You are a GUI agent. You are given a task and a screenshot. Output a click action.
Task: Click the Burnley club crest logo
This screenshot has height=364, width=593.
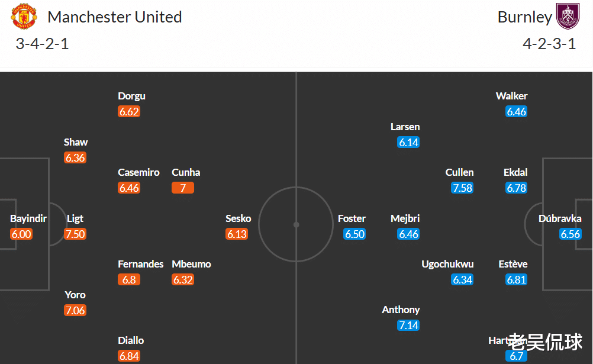click(x=568, y=16)
